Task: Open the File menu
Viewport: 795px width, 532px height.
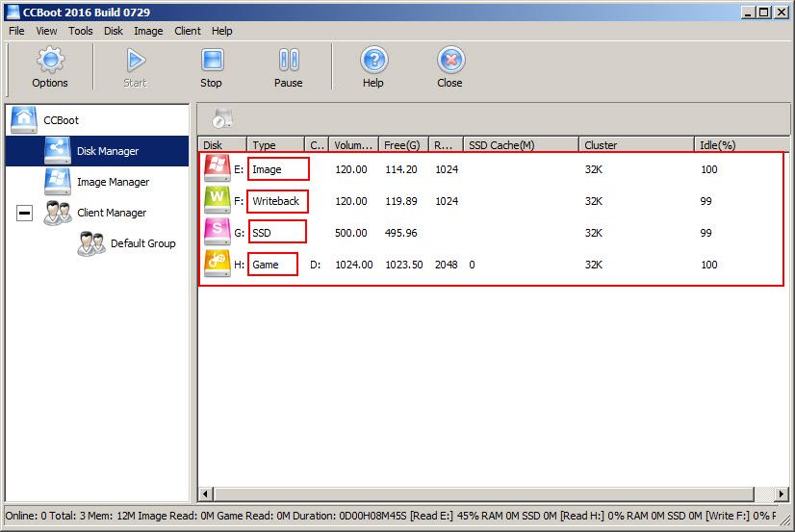Action: (16, 31)
